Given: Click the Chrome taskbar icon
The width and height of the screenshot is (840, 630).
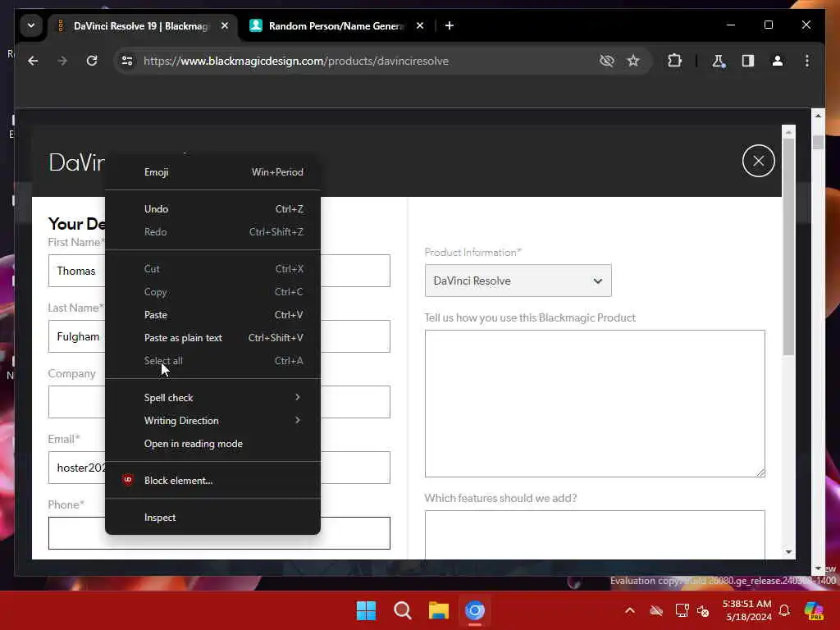Looking at the screenshot, I should (475, 610).
